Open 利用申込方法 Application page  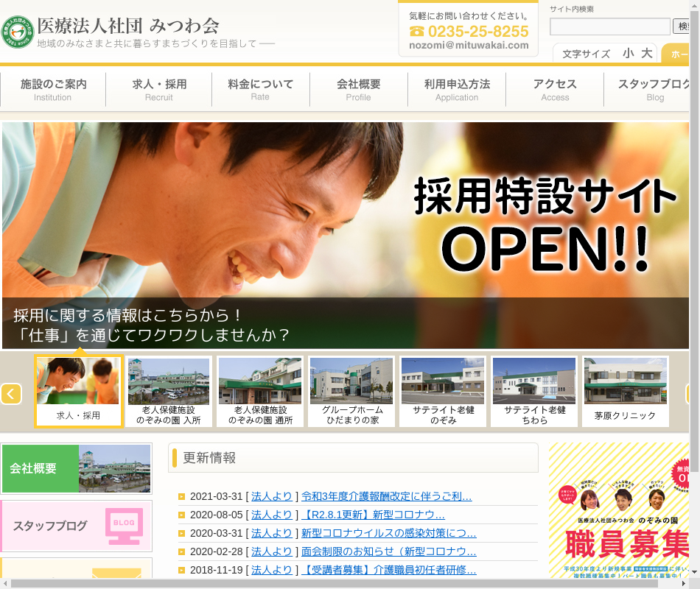tap(457, 90)
